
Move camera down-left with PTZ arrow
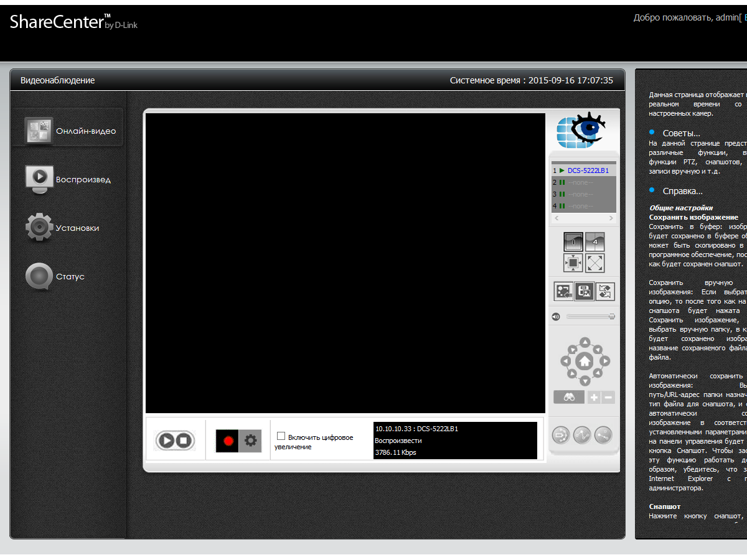[x=571, y=374]
